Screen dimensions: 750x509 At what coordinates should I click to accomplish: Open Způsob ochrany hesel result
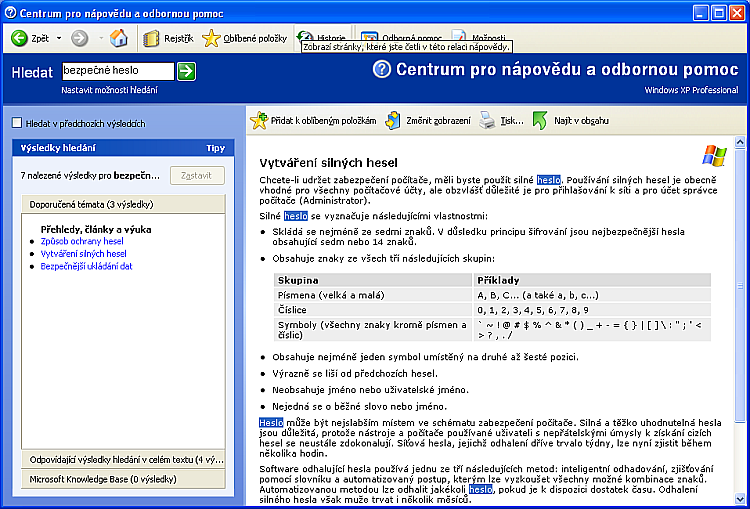[x=82, y=241]
